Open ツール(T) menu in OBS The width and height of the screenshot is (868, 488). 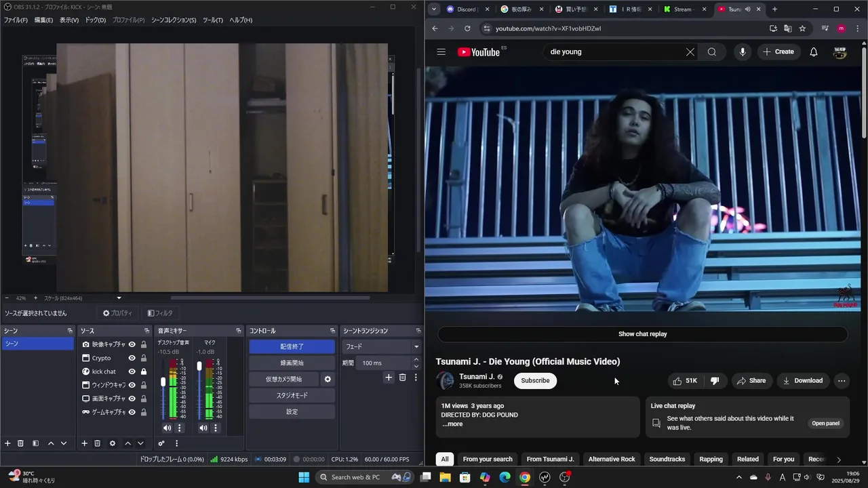[213, 20]
